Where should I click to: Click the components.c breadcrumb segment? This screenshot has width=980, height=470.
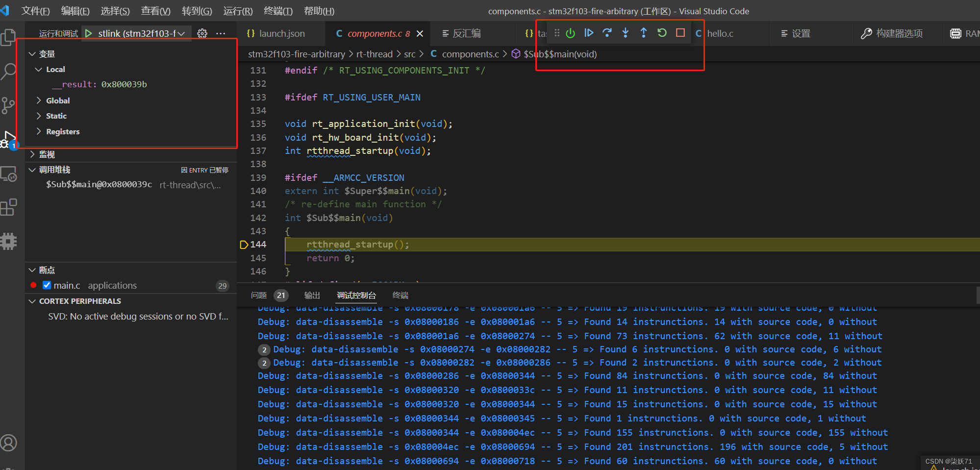pyautogui.click(x=470, y=54)
